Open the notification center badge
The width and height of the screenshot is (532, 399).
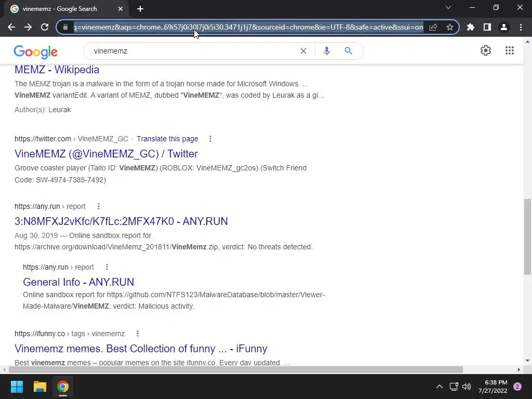517,387
